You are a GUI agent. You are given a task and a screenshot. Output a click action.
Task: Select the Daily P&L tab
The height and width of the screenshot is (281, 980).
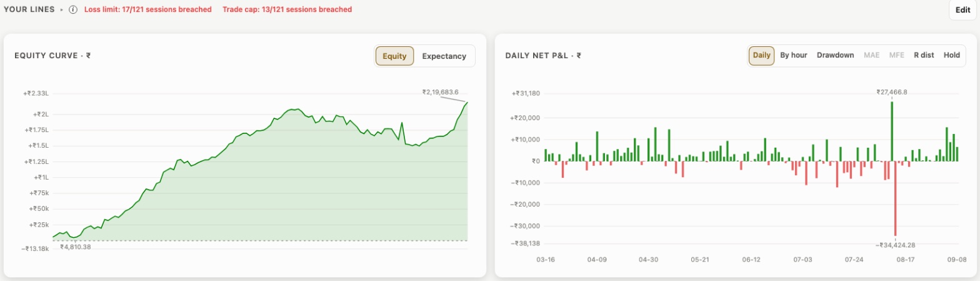(x=761, y=55)
